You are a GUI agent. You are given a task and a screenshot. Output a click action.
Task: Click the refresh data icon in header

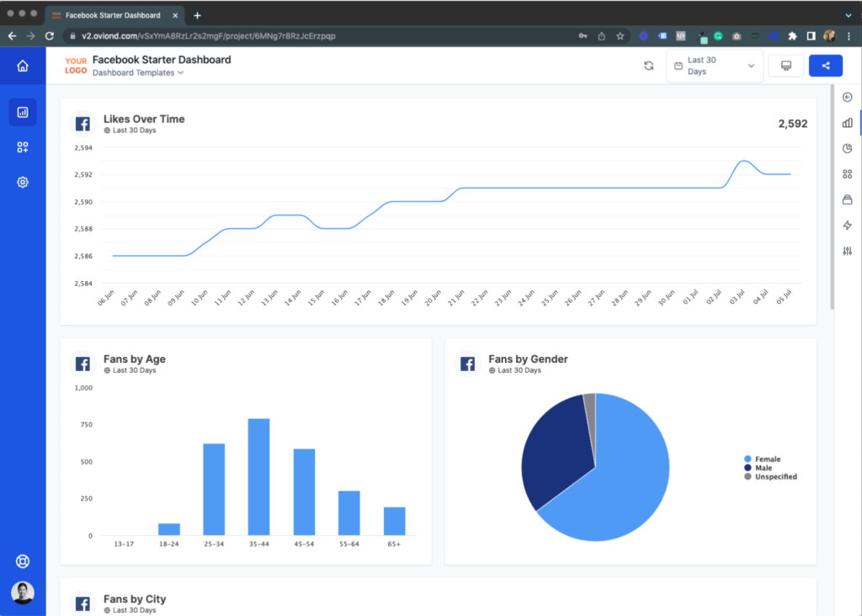(x=649, y=66)
